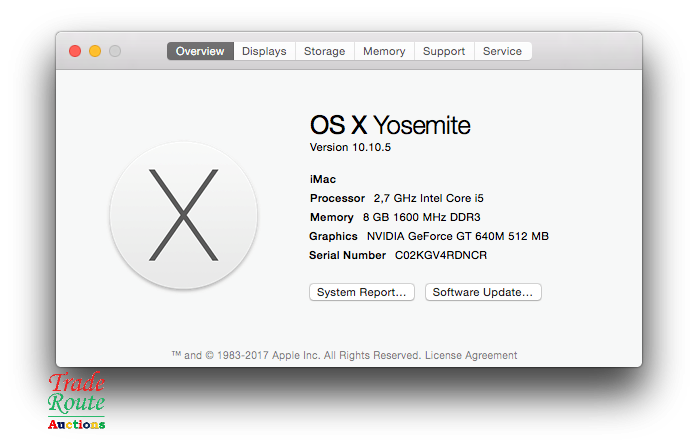Click the NVIDIA GeForce GT 640M graphics text
The height and width of the screenshot is (447, 698).
[x=457, y=236]
